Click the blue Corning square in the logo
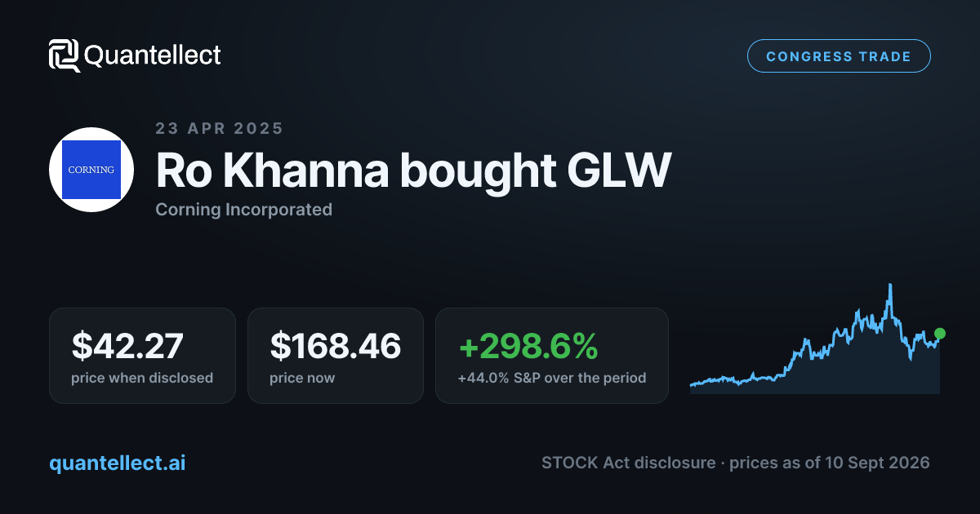This screenshot has height=514, width=980. 91,170
